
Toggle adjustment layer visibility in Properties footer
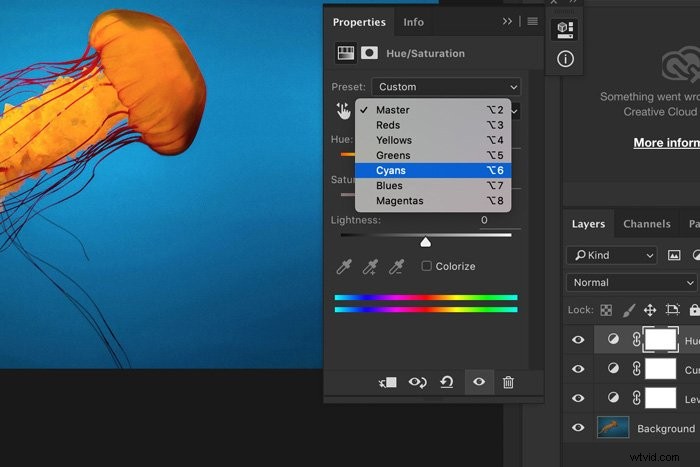(479, 382)
